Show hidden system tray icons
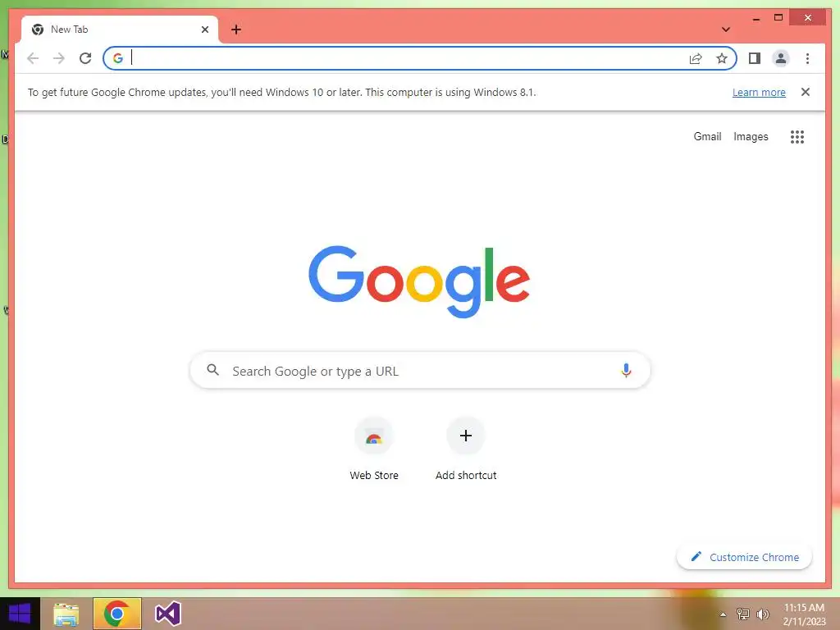Viewport: 840px width, 630px height. pos(723,614)
